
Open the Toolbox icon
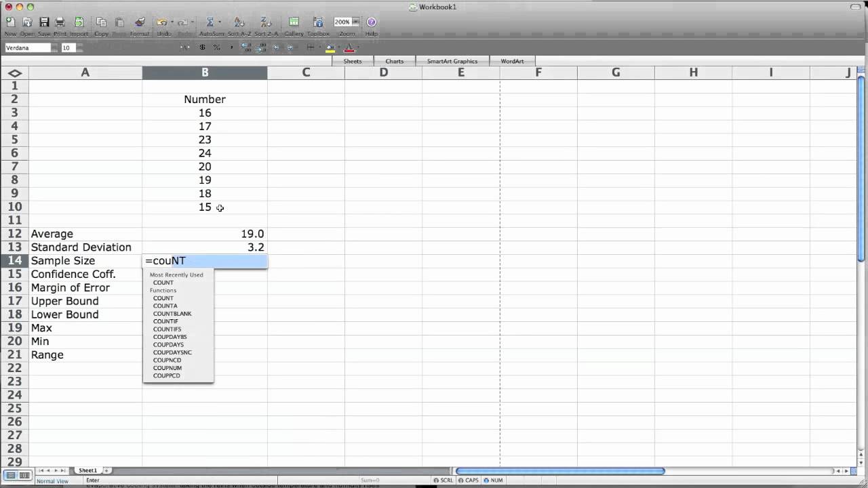tap(317, 22)
